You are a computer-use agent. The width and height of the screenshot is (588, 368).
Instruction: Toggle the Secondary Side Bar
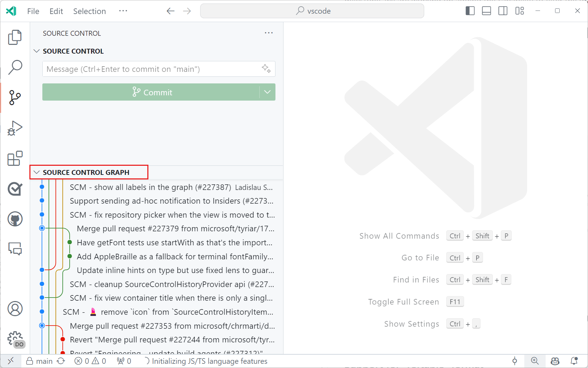pyautogui.click(x=503, y=11)
